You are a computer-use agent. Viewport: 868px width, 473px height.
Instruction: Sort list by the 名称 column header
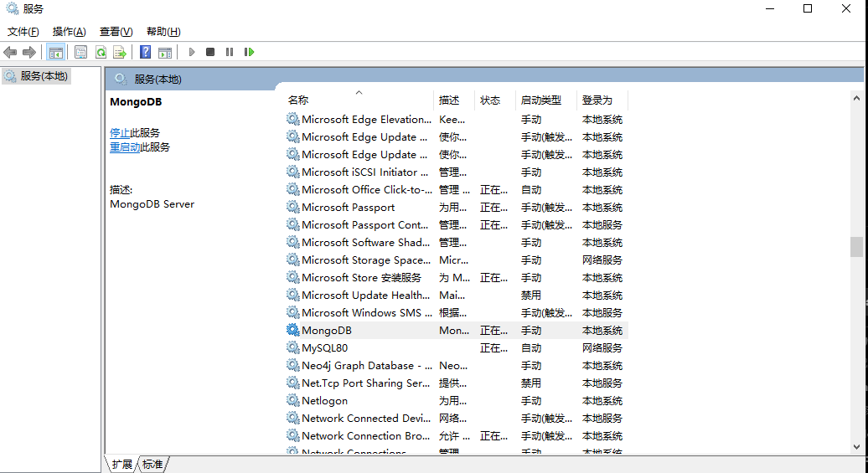click(x=298, y=100)
